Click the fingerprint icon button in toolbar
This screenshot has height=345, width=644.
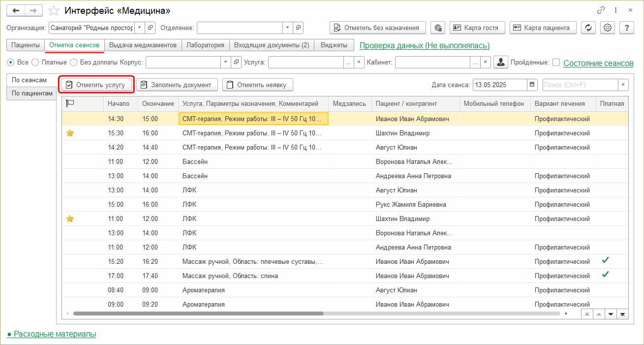(x=438, y=28)
